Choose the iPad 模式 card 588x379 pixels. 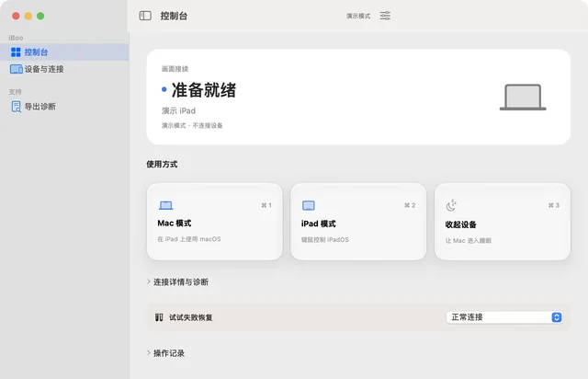358,222
